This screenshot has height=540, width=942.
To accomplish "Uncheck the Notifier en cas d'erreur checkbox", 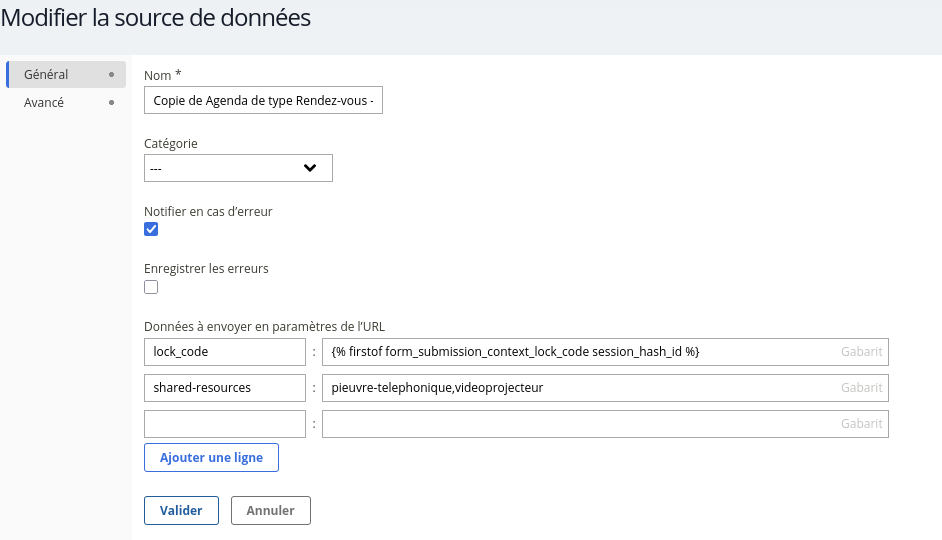I will [x=151, y=230].
